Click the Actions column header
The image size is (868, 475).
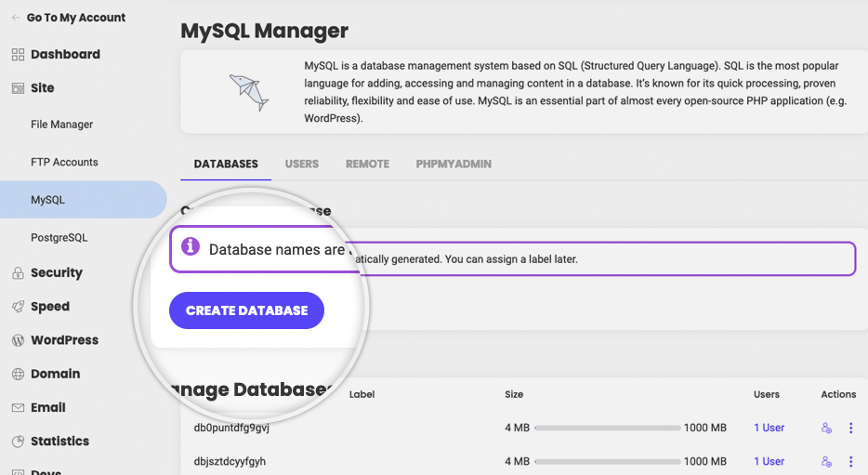[x=838, y=394]
